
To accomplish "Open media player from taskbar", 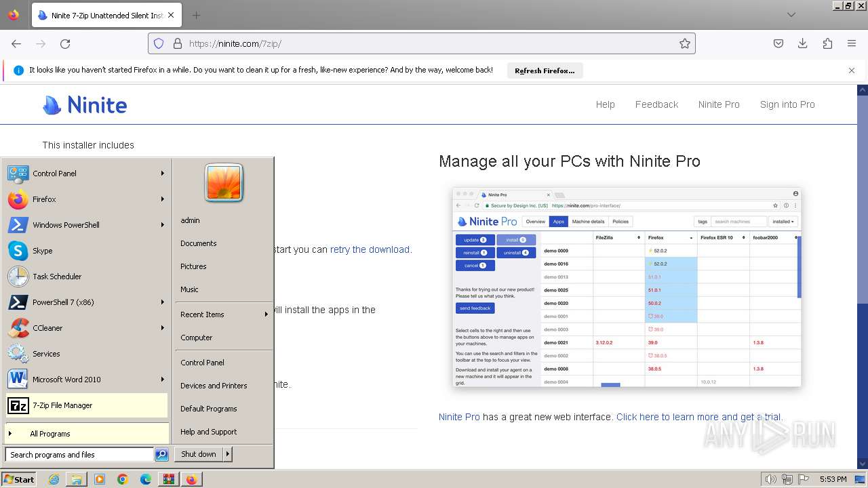I will pyautogui.click(x=100, y=479).
